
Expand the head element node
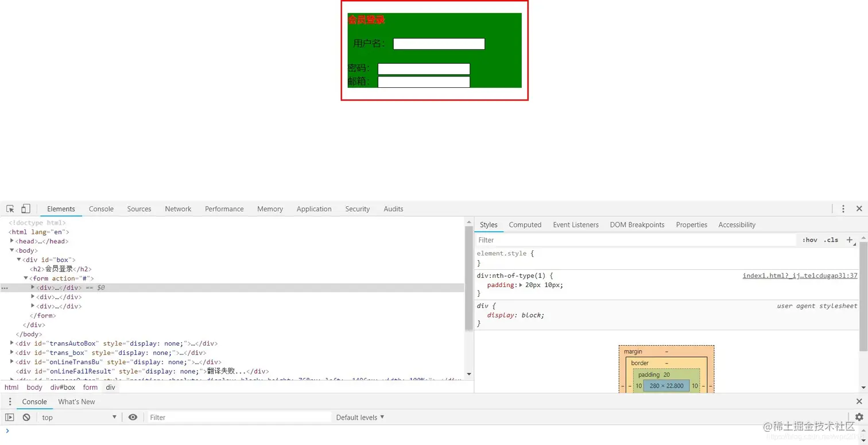[12, 241]
